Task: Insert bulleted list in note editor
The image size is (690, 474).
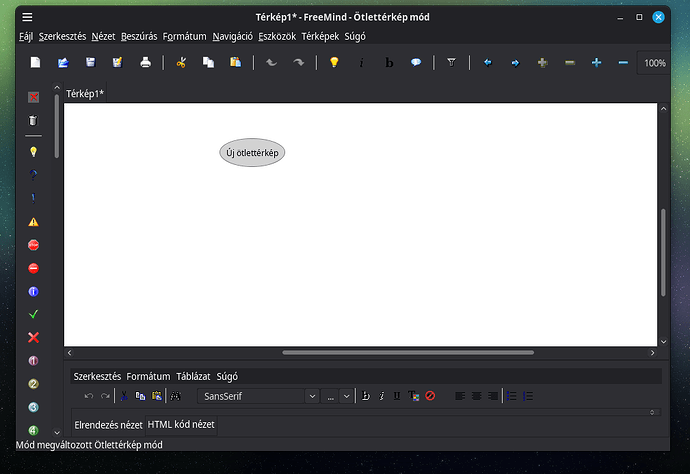Action: click(511, 396)
